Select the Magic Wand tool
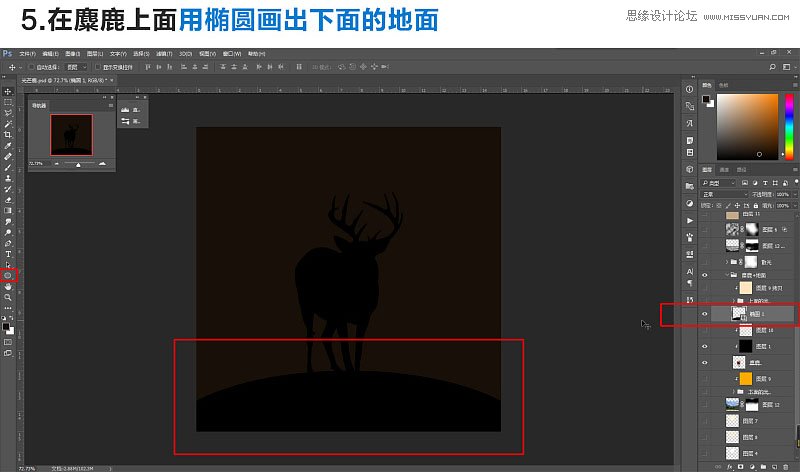800x472 pixels. pyautogui.click(x=8, y=124)
